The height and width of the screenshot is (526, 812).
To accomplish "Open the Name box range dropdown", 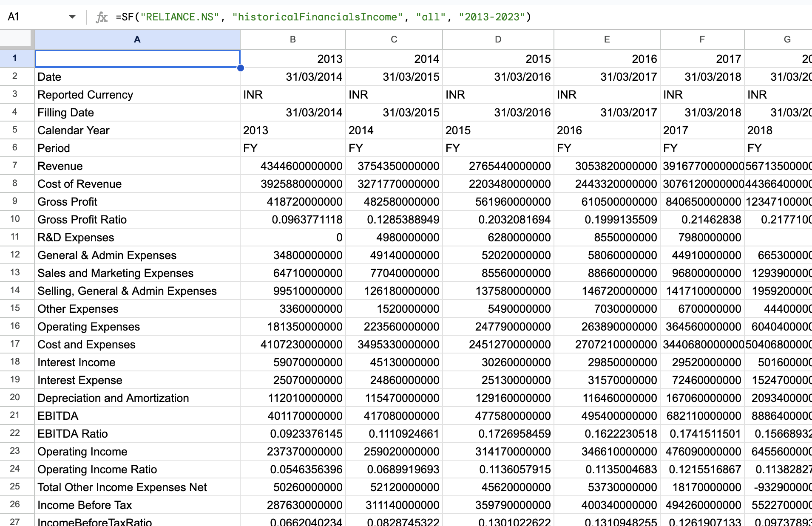I will coord(72,17).
